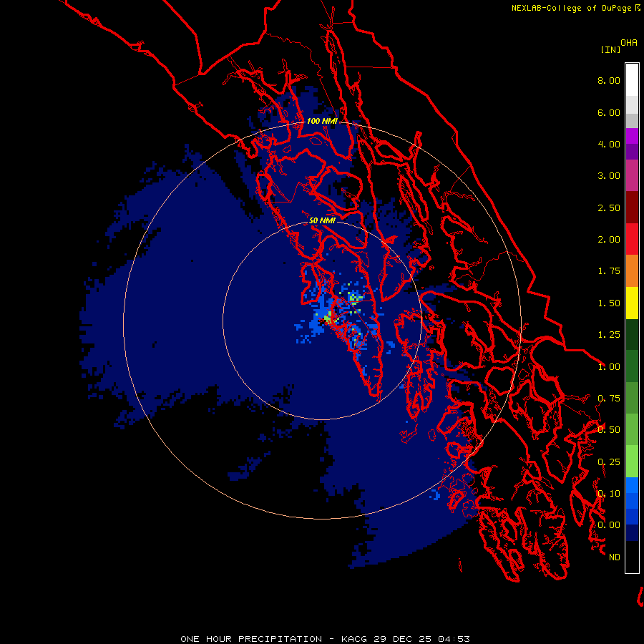Screen dimensions: 644x644
Task: Click the 3.00 legend value
Action: tap(609, 176)
